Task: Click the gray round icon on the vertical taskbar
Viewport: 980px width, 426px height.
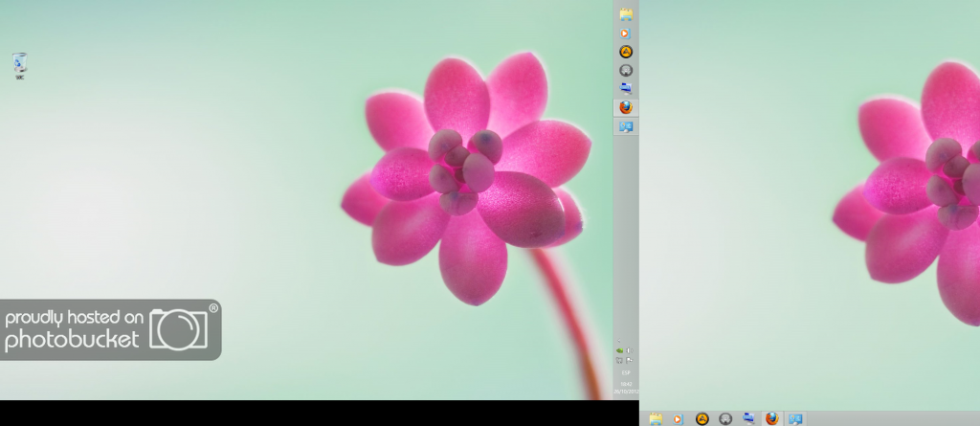Action: pyautogui.click(x=626, y=71)
